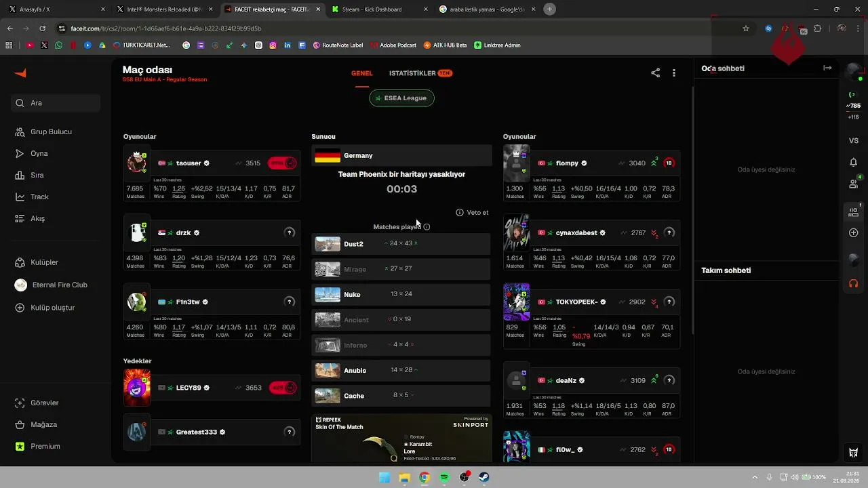Click the FACEIT logo in the sidebar
Image resolution: width=868 pixels, height=488 pixels.
(x=20, y=73)
